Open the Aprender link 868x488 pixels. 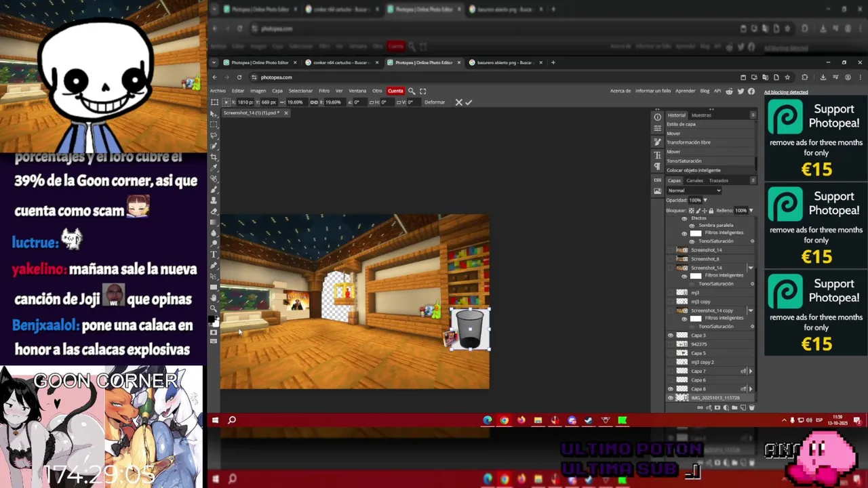pos(686,91)
